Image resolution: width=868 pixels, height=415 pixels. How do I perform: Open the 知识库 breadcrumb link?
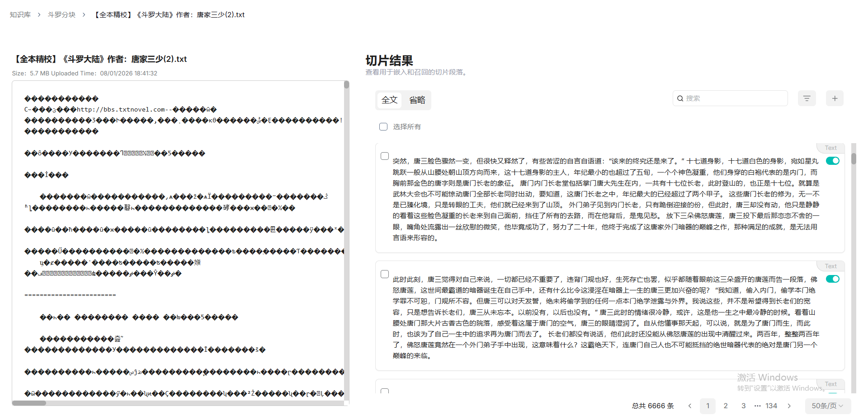20,15
